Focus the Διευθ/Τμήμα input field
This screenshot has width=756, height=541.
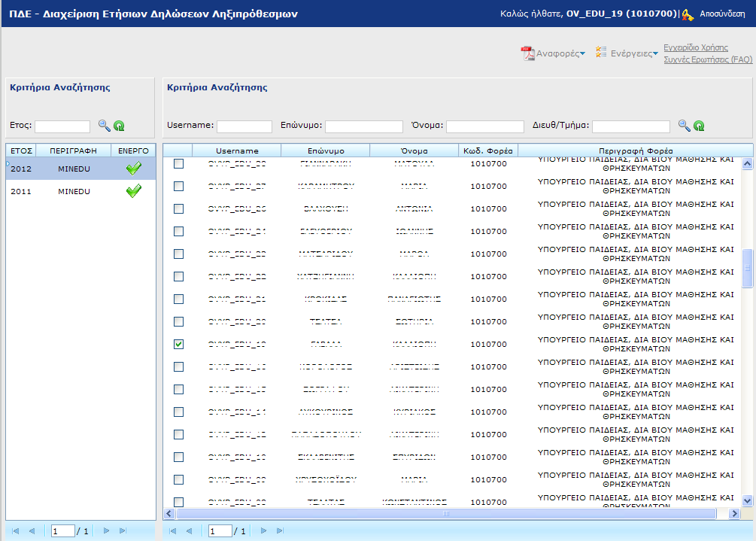pyautogui.click(x=631, y=126)
